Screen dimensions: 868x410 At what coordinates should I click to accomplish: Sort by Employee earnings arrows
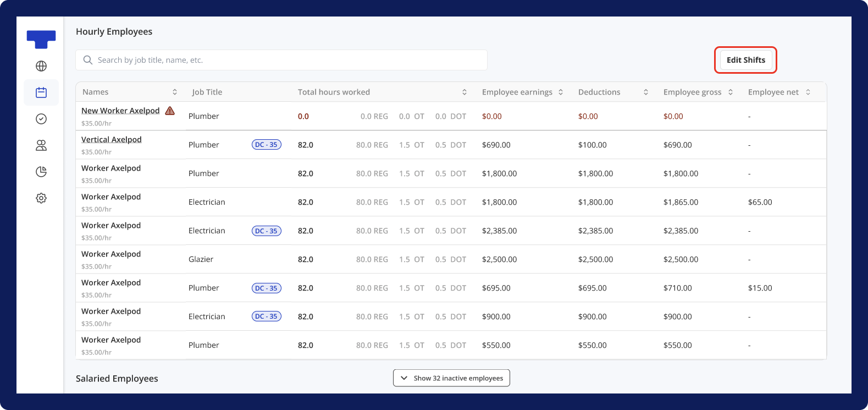tap(561, 92)
